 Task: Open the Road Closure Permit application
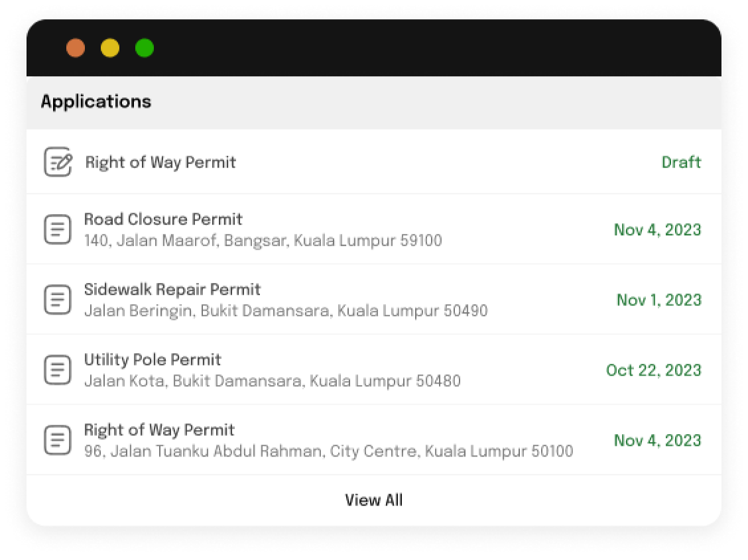click(374, 229)
